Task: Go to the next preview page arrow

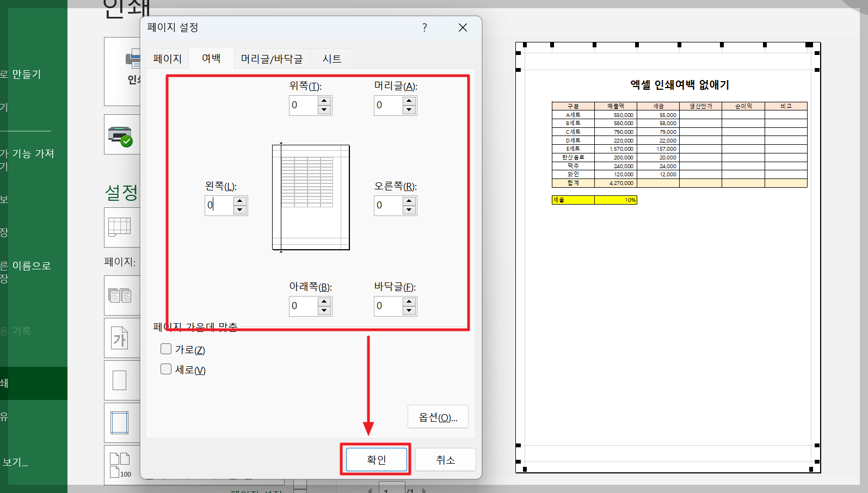Action: [x=424, y=490]
